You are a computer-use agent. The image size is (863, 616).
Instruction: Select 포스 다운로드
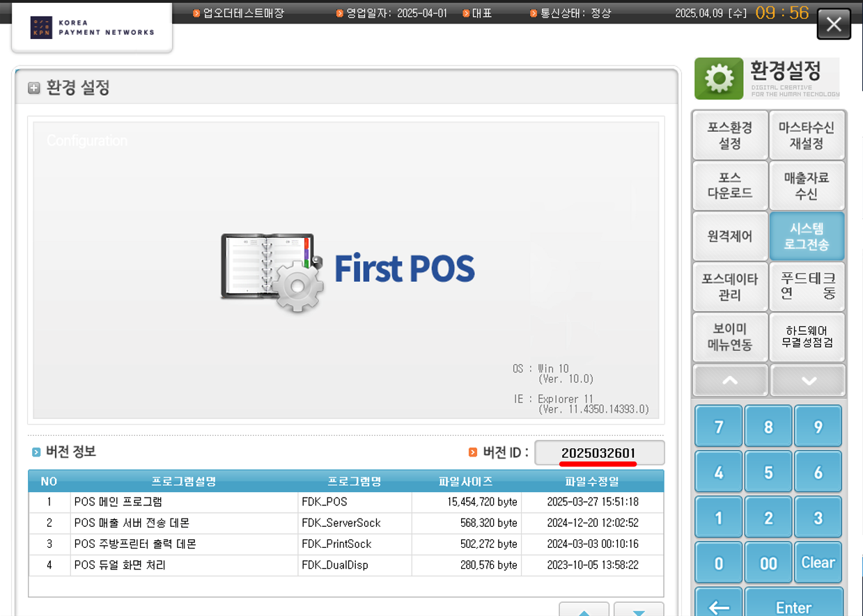(x=730, y=186)
